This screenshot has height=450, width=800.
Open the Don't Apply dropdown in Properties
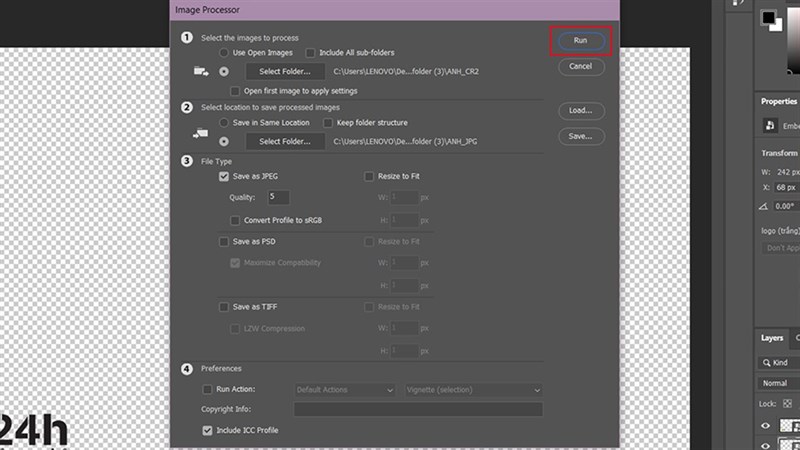[781, 248]
